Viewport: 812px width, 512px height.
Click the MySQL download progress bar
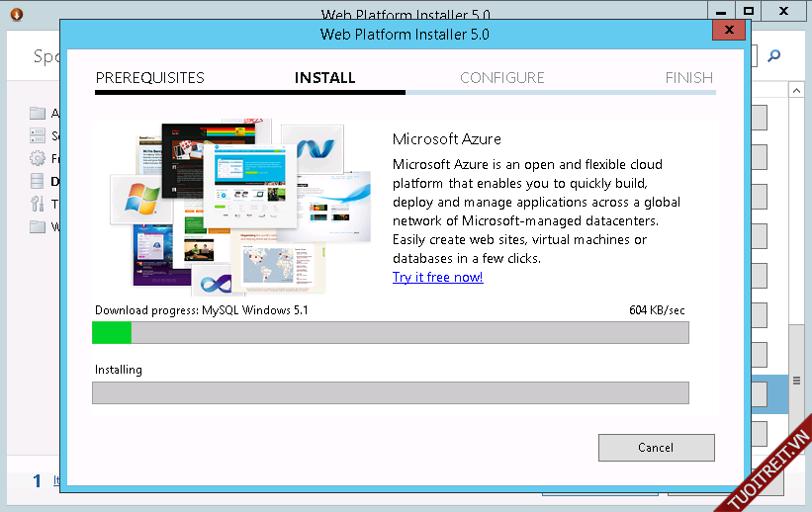(390, 332)
